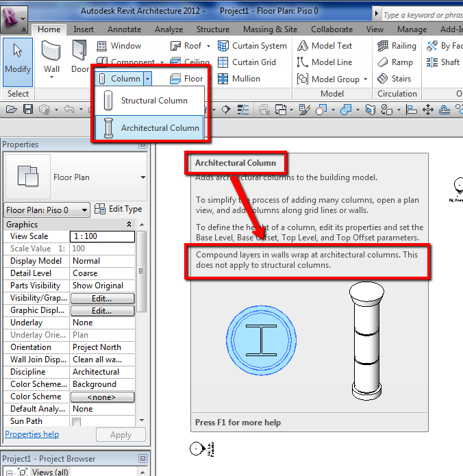Select the Views (all) tree item
Image resolution: width=463 pixels, height=476 pixels.
click(x=50, y=473)
